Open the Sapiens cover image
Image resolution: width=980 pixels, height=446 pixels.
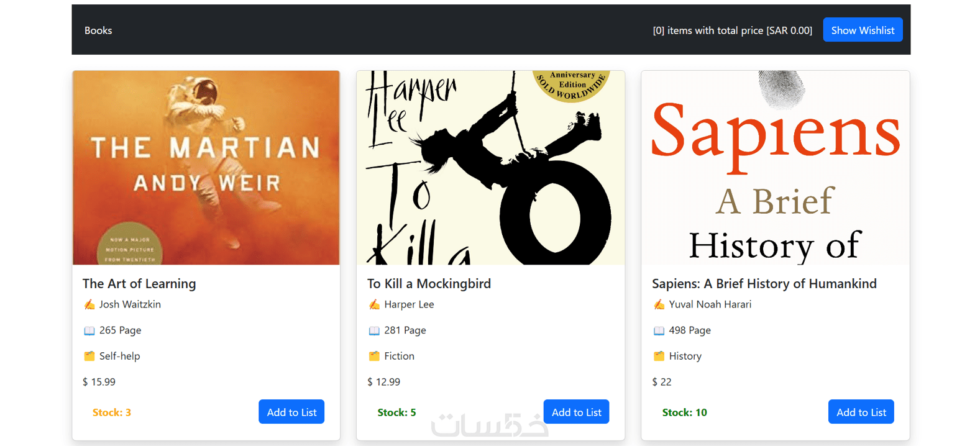click(776, 168)
